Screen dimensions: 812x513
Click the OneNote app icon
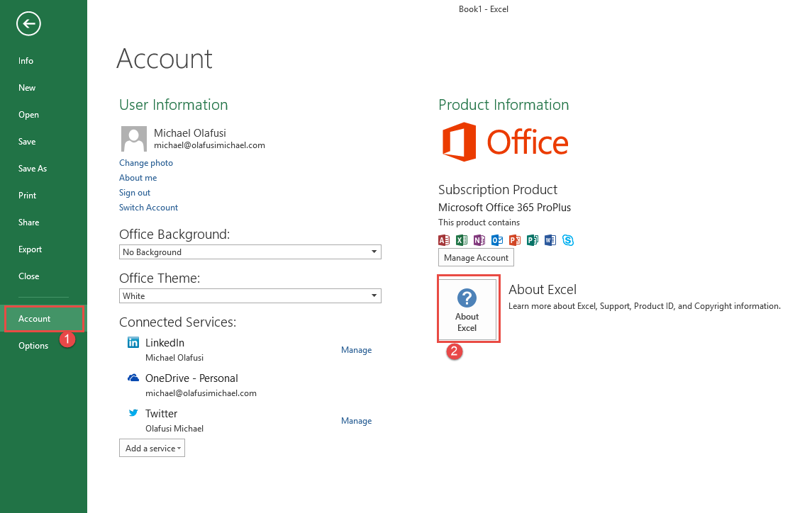pyautogui.click(x=479, y=240)
